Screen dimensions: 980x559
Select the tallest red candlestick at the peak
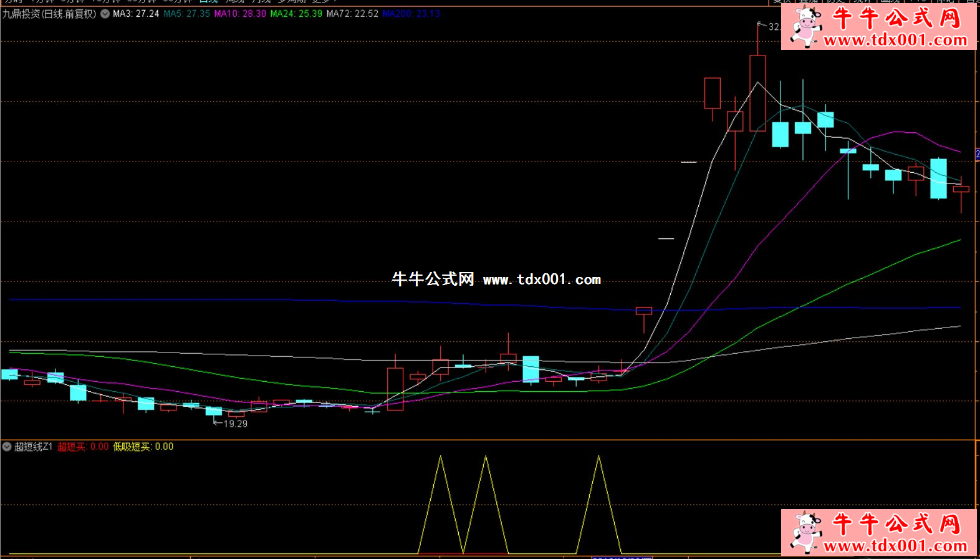point(757,93)
